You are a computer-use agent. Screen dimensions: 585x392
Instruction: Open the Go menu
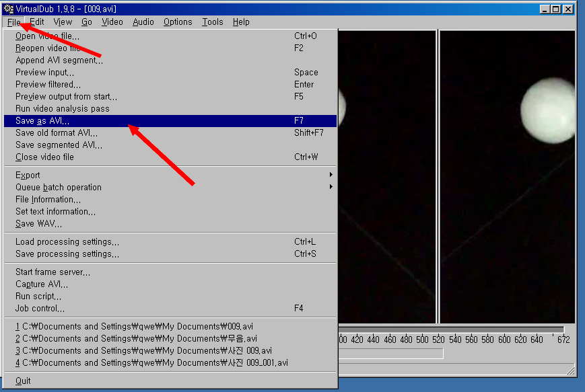tap(87, 22)
